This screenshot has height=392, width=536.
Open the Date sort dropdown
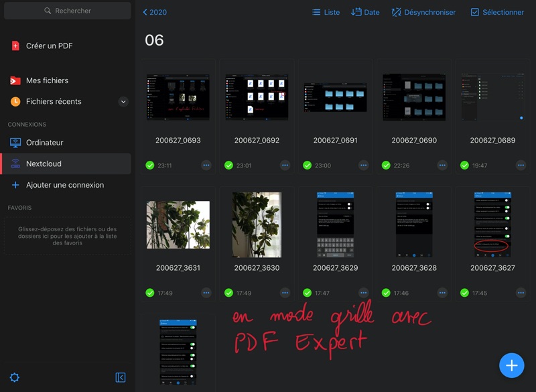[x=365, y=12]
